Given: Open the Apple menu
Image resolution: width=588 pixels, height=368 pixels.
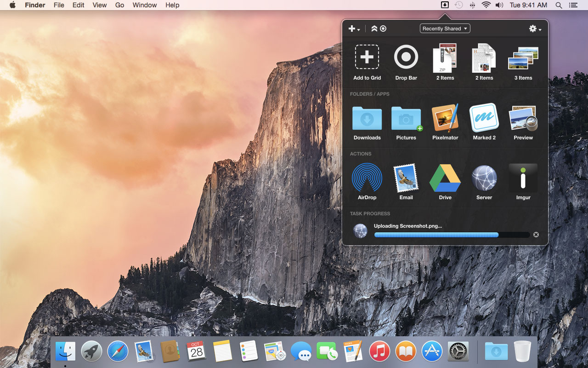Looking at the screenshot, I should (12, 5).
